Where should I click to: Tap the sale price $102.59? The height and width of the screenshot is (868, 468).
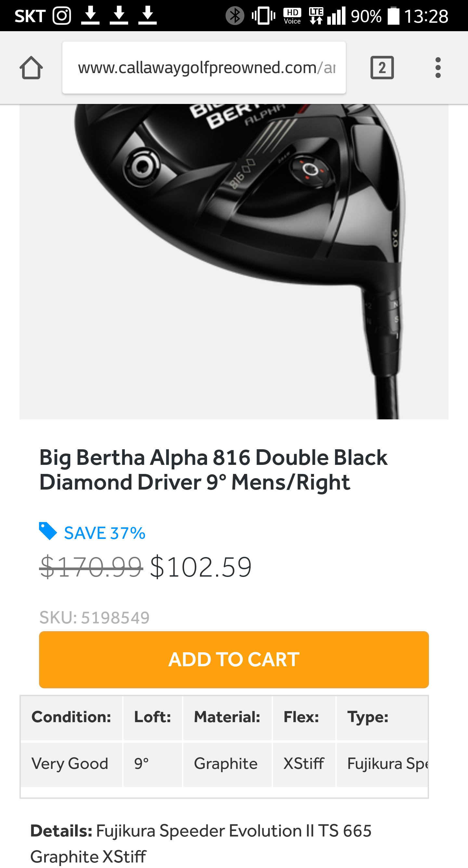coord(201,567)
